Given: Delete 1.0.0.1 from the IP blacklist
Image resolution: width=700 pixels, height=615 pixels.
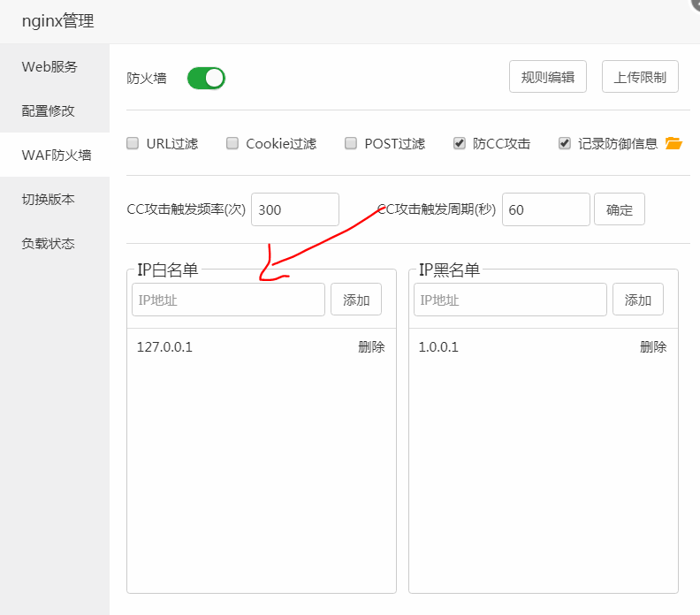Looking at the screenshot, I should click(x=653, y=346).
